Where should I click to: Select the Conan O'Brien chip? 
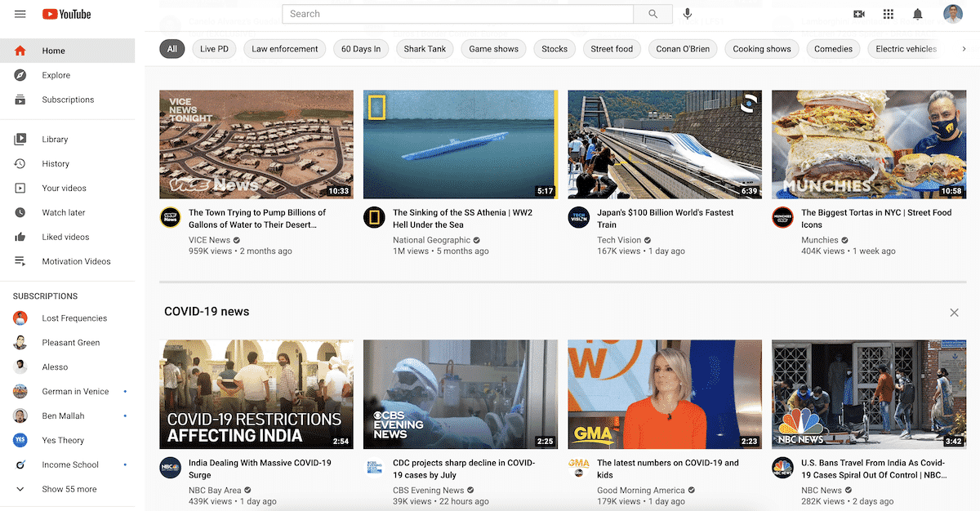point(683,49)
